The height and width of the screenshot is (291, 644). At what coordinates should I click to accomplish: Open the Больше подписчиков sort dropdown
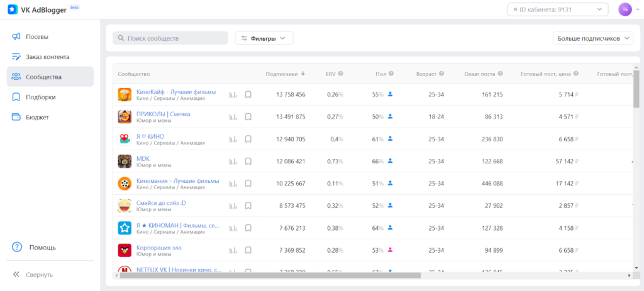pyautogui.click(x=594, y=38)
